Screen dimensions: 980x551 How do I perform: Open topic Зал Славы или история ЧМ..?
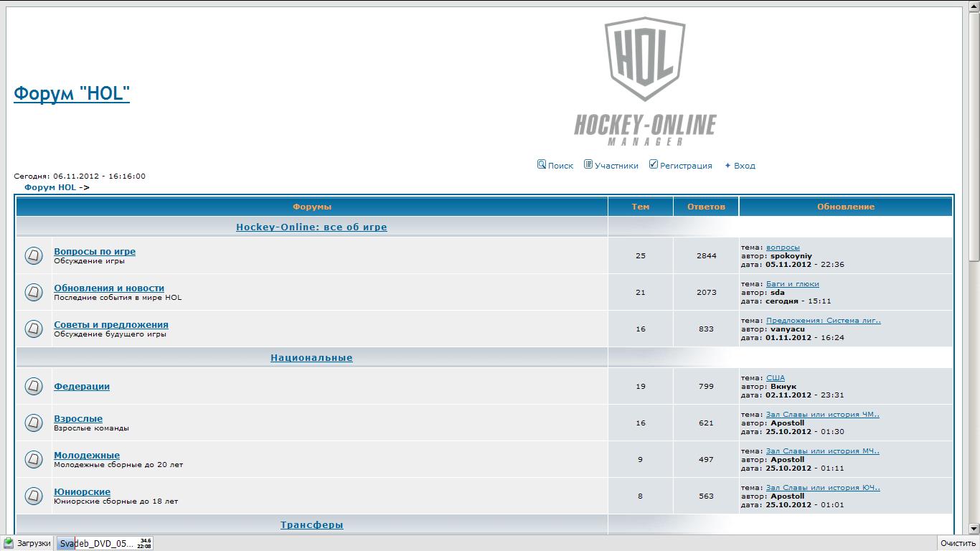[823, 414]
